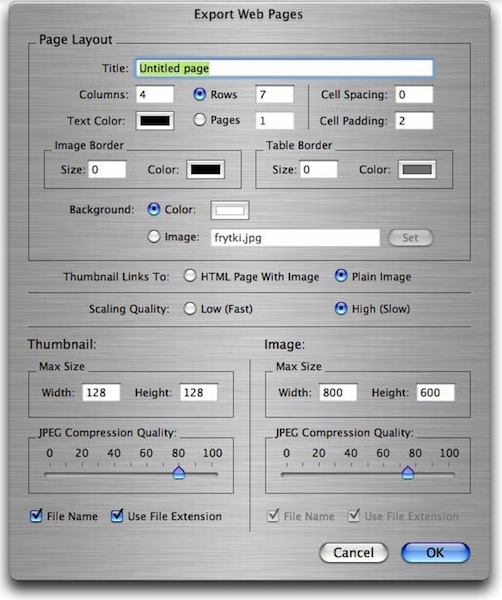The width and height of the screenshot is (502, 600).
Task: Click the Thumbnail Max Size Height field
Action: click(199, 392)
